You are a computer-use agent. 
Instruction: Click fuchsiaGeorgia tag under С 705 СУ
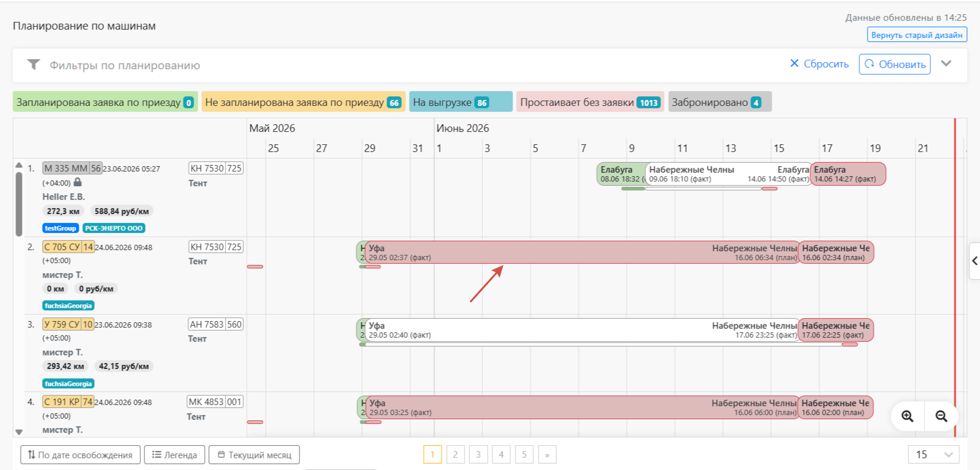(x=68, y=306)
